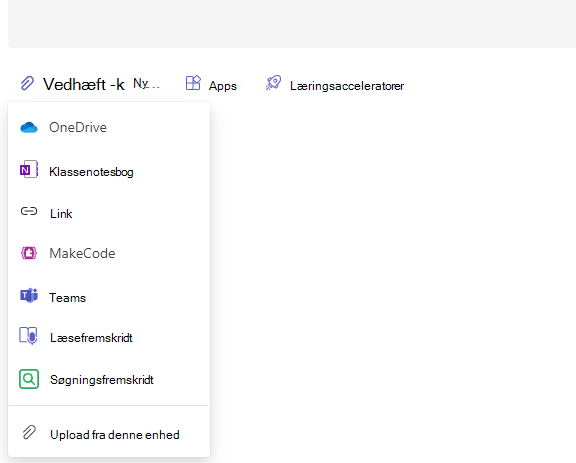
Task: Click the Søgningsfremskridt magnifier icon
Action: click(x=29, y=379)
